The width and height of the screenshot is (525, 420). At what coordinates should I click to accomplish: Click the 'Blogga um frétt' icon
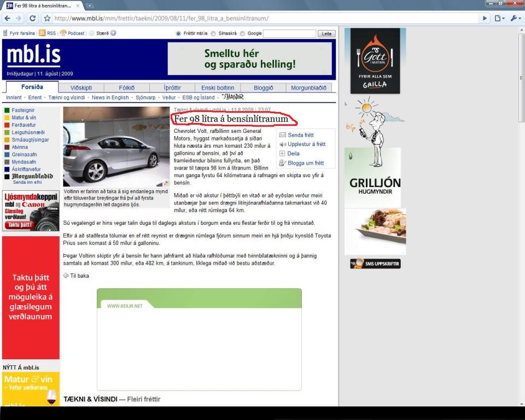click(283, 163)
